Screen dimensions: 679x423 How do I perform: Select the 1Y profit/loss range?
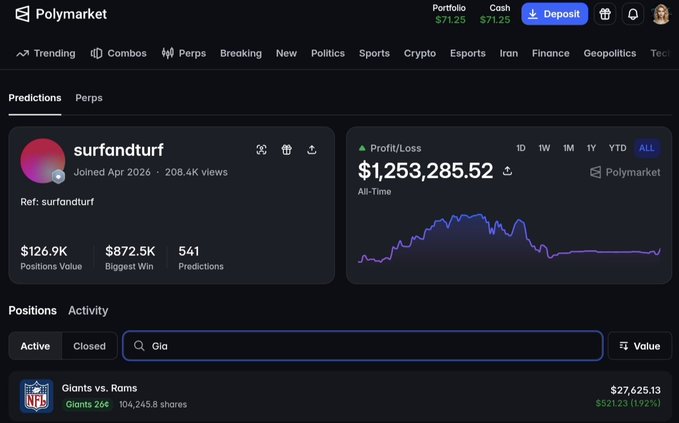point(592,148)
